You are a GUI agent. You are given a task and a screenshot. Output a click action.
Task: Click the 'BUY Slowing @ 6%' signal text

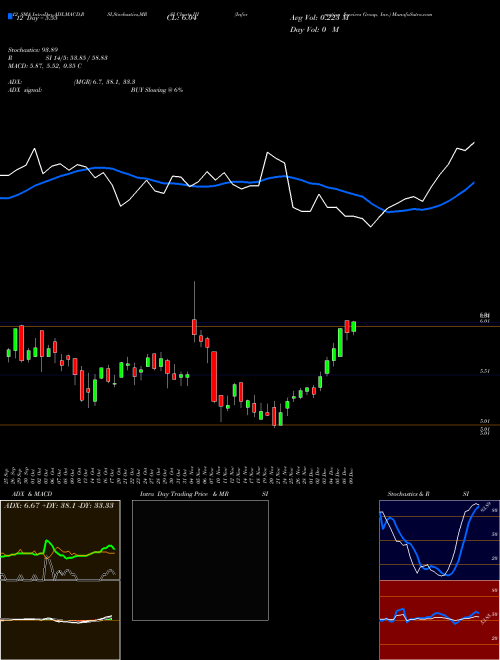click(157, 90)
